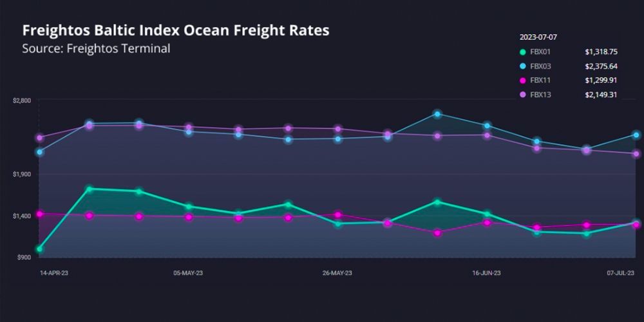Toggle the FBX11 series legend label
Image resolution: width=644 pixels, height=322 pixels.
[x=539, y=80]
